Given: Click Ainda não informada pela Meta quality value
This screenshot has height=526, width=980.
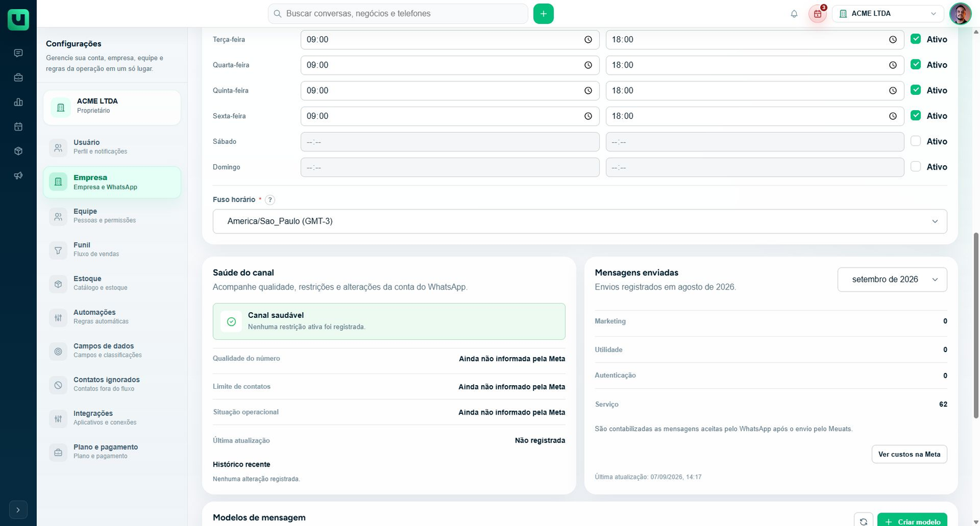Looking at the screenshot, I should (512, 359).
